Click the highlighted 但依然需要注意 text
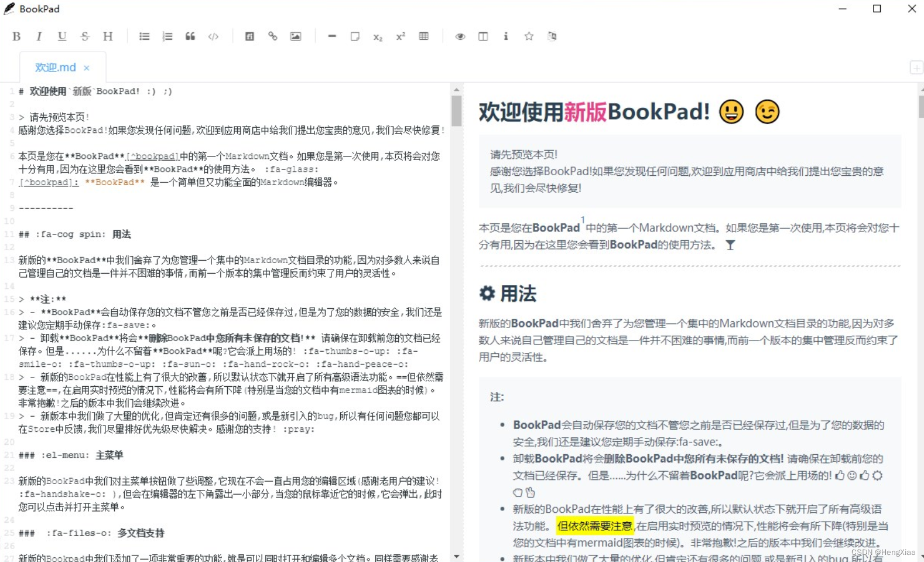 tap(595, 526)
